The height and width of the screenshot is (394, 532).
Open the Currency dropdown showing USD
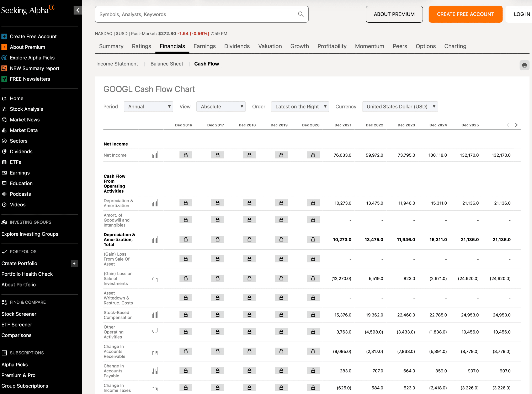(400, 107)
